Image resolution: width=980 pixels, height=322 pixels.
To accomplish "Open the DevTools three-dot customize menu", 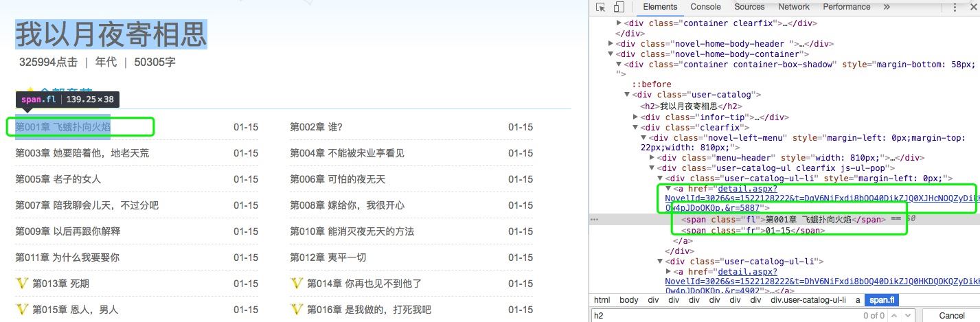I will click(x=955, y=7).
